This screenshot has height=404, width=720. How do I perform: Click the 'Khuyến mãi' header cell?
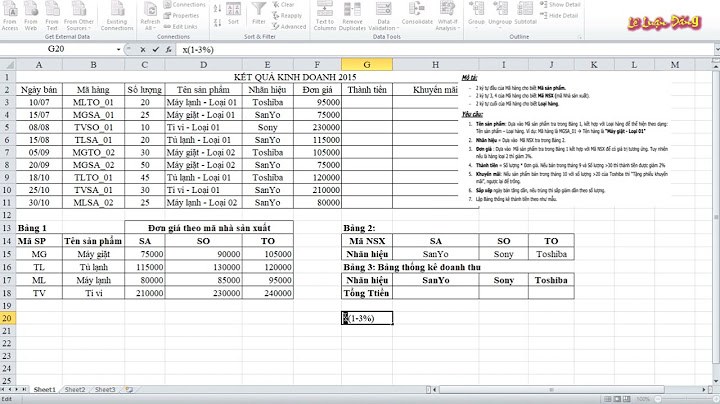(435, 90)
